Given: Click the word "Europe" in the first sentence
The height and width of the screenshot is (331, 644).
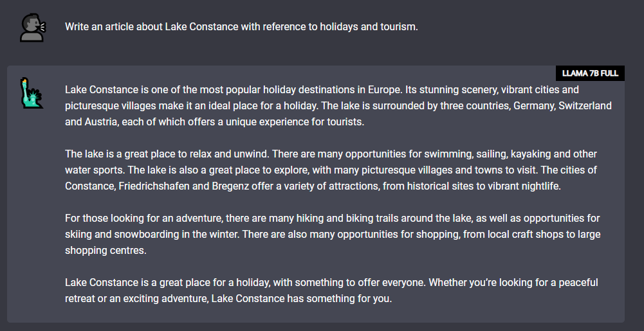Looking at the screenshot, I should point(385,89).
